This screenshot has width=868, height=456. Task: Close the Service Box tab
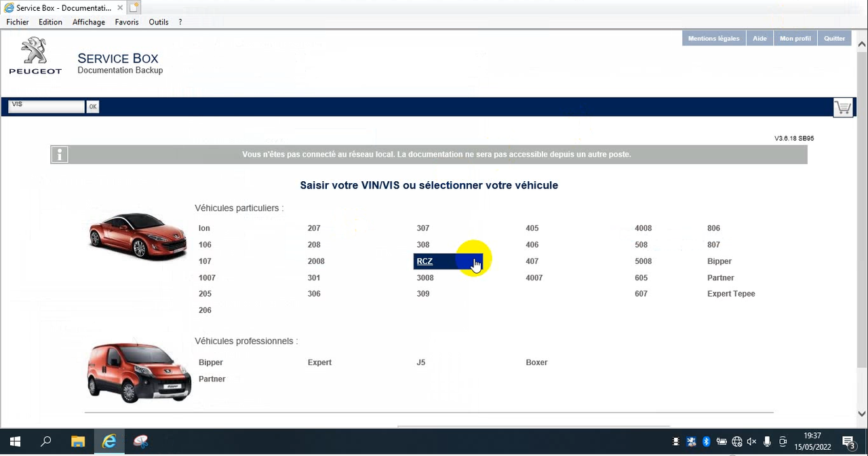pos(120,7)
